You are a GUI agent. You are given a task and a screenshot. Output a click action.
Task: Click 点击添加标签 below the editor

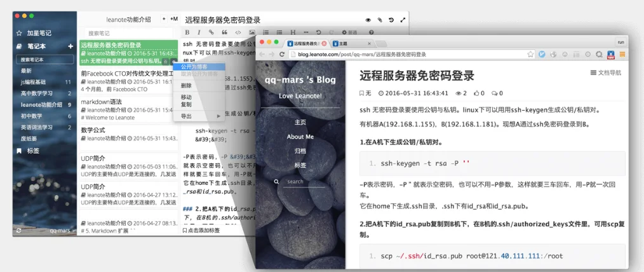[x=201, y=231]
